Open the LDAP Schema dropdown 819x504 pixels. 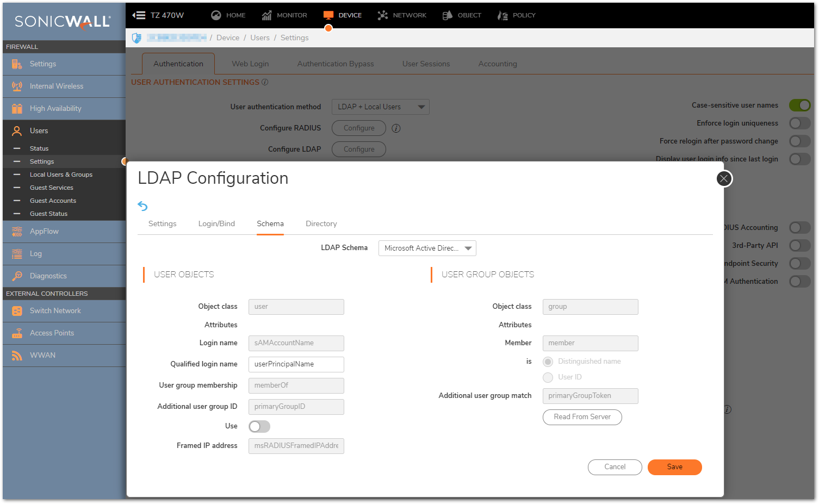(x=427, y=248)
